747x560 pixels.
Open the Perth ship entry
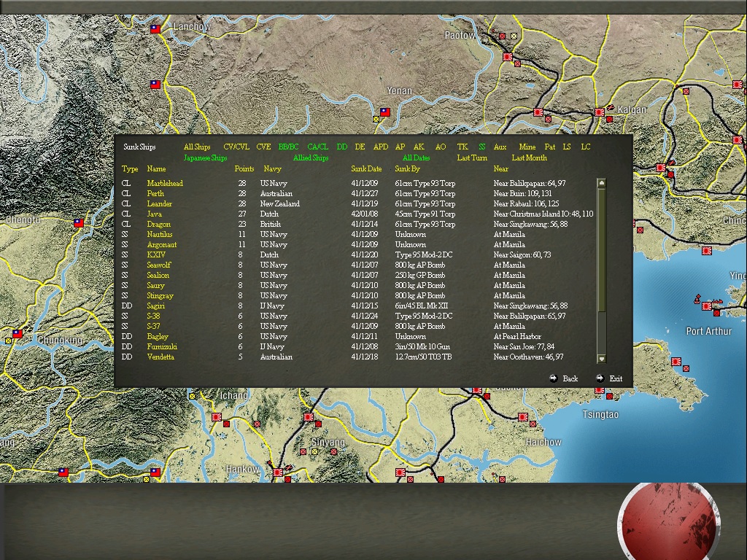[155, 193]
